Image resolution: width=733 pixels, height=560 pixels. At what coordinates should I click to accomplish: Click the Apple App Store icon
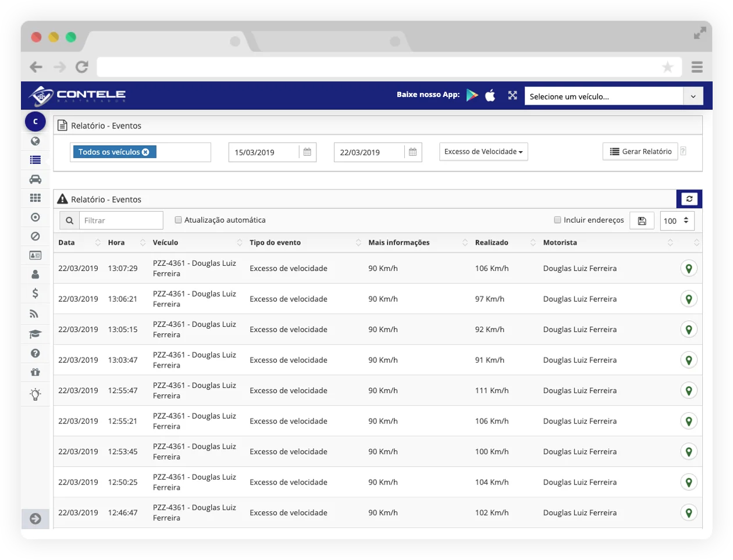[x=490, y=95]
